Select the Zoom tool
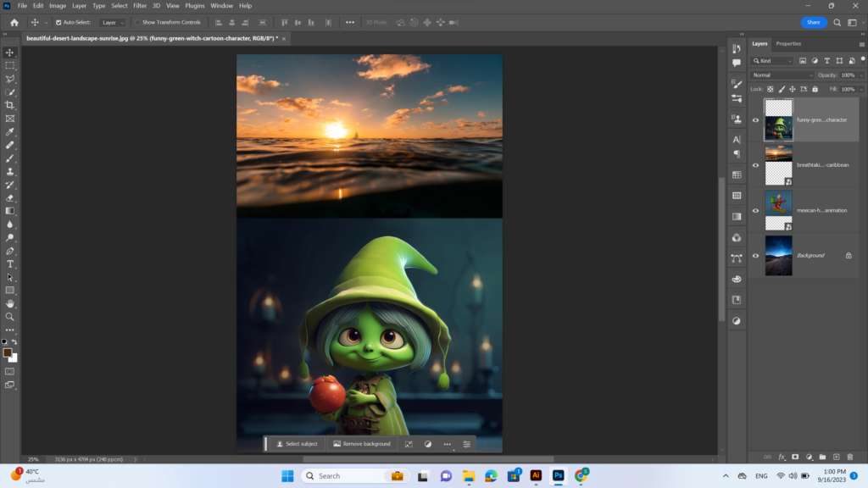This screenshot has height=488, width=868. click(x=10, y=317)
